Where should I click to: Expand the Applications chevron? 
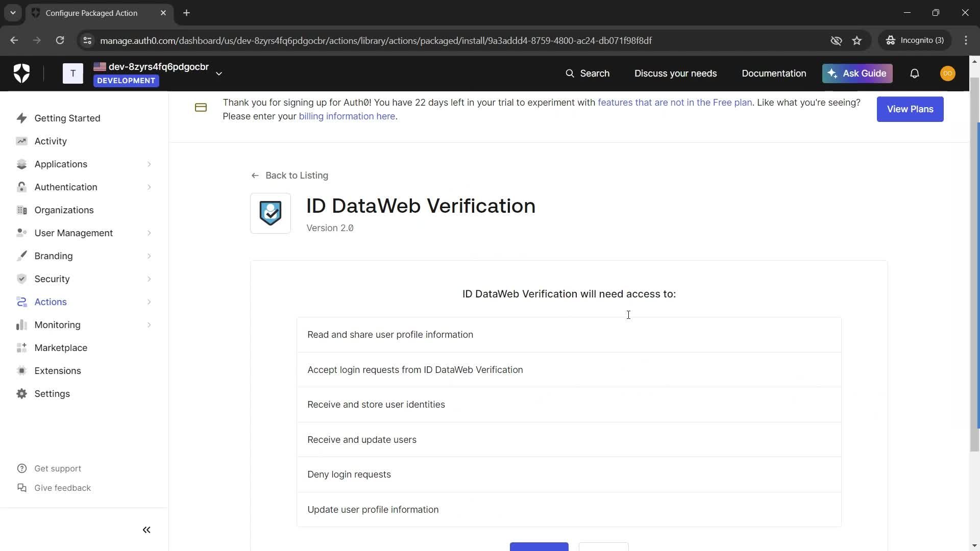pyautogui.click(x=149, y=164)
